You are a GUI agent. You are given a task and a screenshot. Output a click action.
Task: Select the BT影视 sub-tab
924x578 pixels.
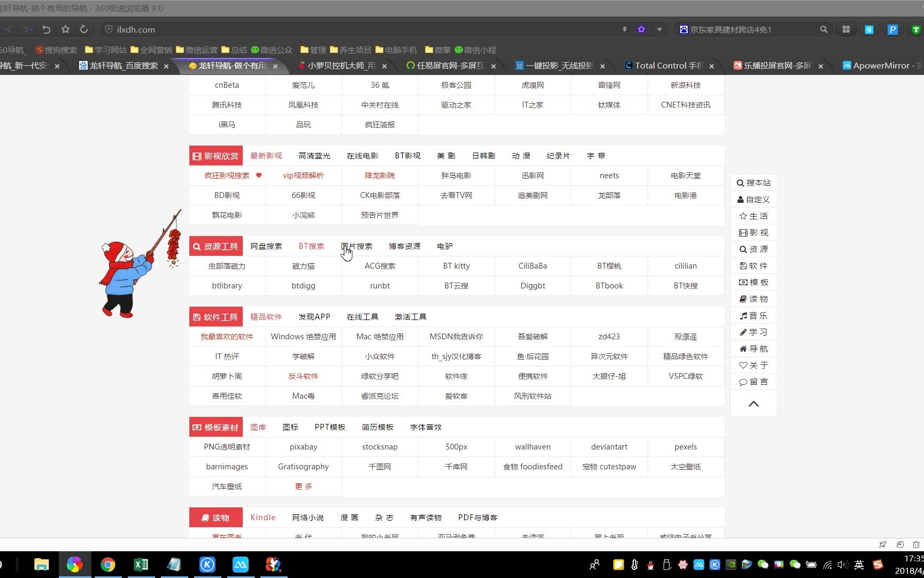click(x=407, y=156)
